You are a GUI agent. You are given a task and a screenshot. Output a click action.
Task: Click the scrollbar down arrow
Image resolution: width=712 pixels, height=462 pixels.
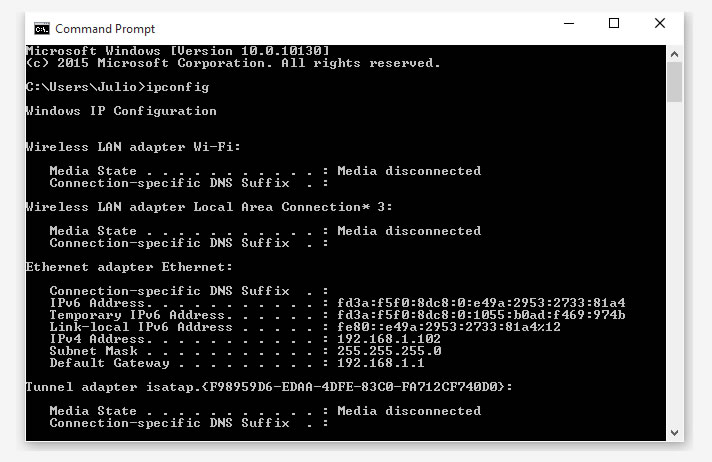(x=674, y=432)
